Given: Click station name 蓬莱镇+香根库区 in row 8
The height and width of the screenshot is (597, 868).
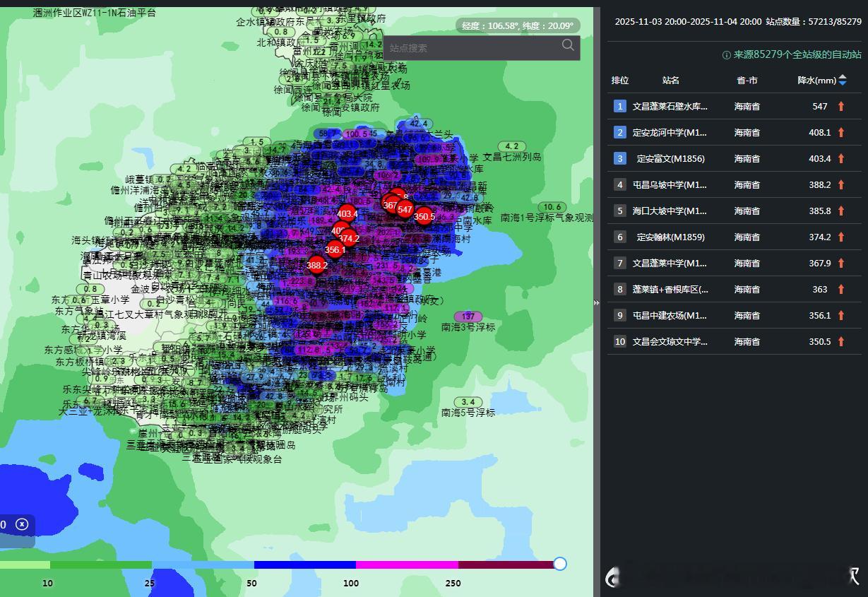Looking at the screenshot, I should pos(670,289).
